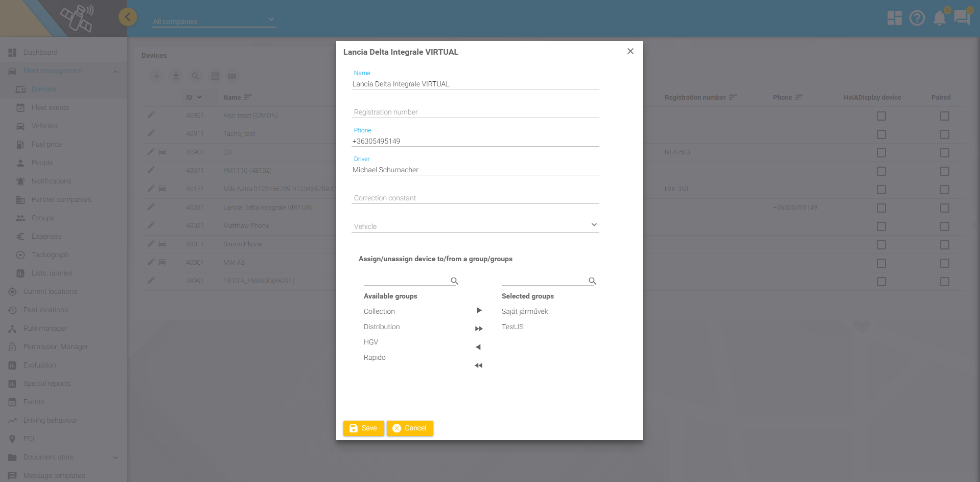980x482 pixels.
Task: Open the All companies dropdown
Action: [x=214, y=21]
